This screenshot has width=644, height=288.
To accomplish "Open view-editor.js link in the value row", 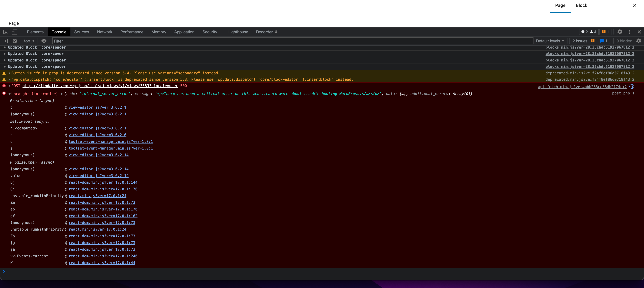I will [x=98, y=176].
